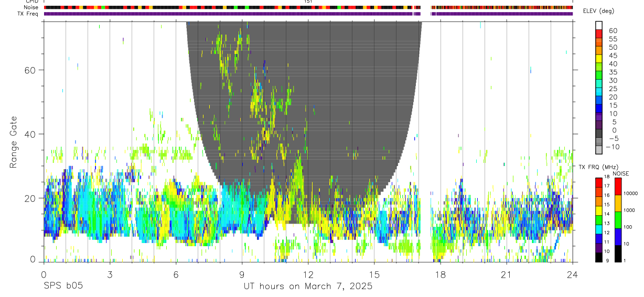Click the '1000' value in the NOISE legend
Viewport: 644px width, 297px height.
pos(629,210)
